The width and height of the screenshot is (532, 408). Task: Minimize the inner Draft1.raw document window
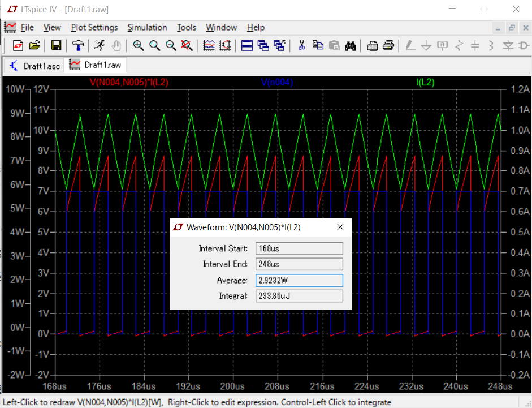pos(498,28)
